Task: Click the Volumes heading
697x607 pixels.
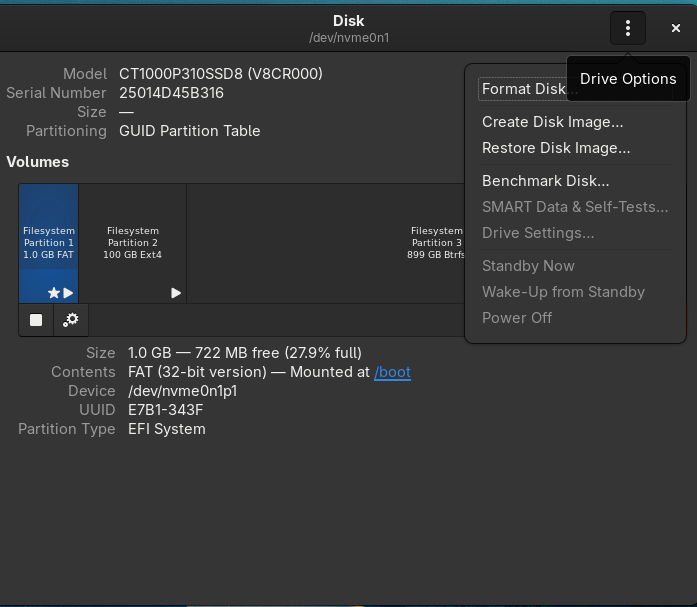Action: click(37, 162)
